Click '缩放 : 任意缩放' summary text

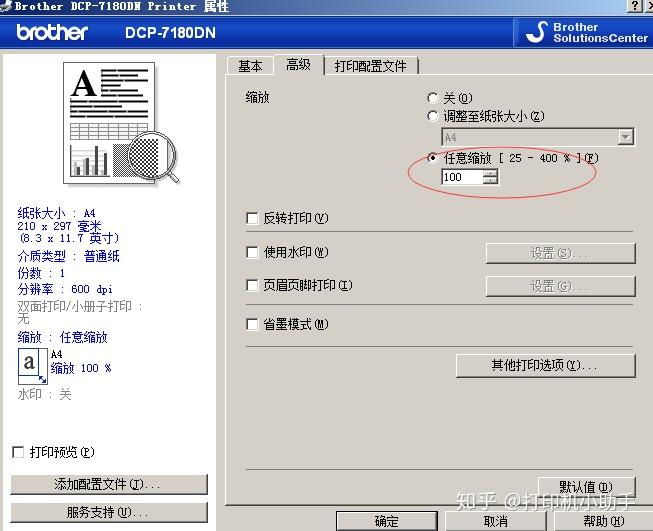tap(62, 337)
